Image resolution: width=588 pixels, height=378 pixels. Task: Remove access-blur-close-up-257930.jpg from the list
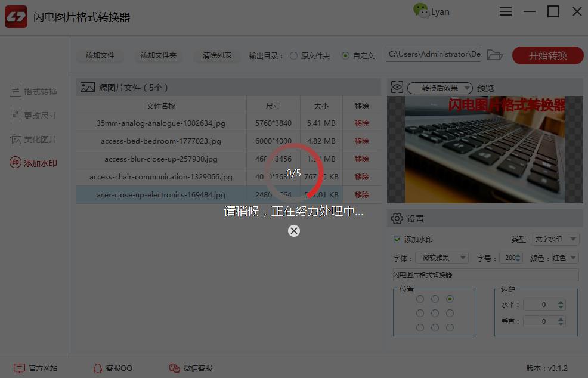362,159
